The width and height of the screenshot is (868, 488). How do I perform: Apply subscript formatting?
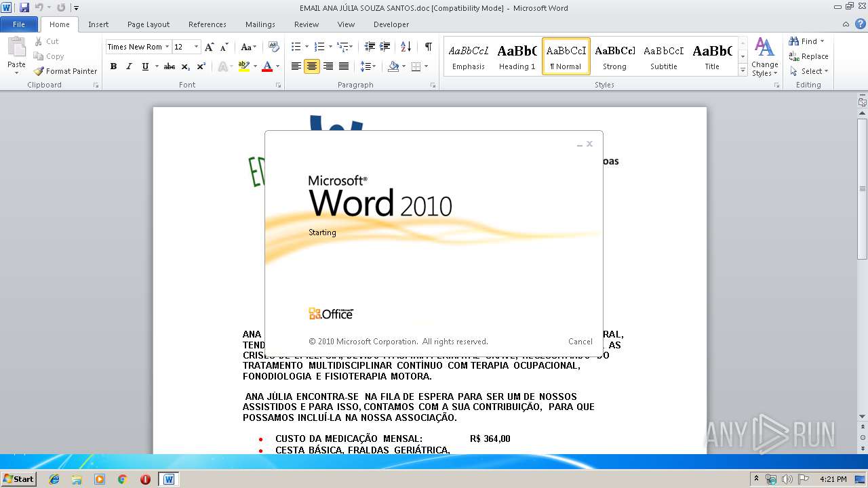tap(186, 66)
